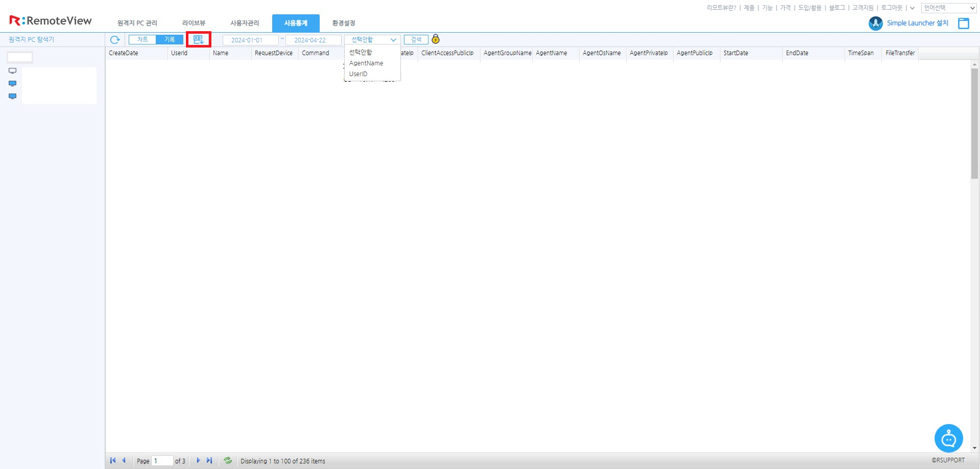Viewport: 980px width, 469px height.
Task: Click the 검색 search button
Action: tap(416, 39)
